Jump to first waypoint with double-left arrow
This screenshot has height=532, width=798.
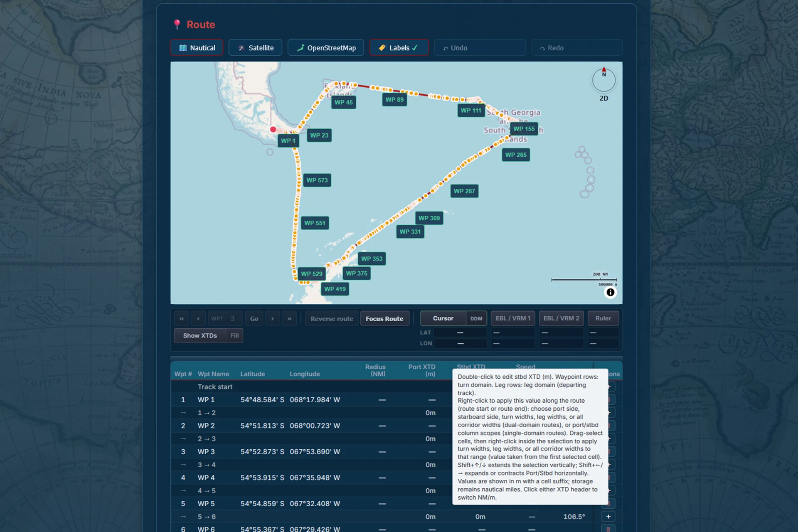pos(182,319)
